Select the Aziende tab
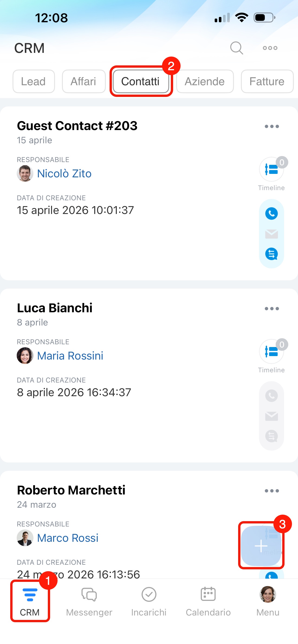The height and width of the screenshot is (644, 298). click(205, 82)
